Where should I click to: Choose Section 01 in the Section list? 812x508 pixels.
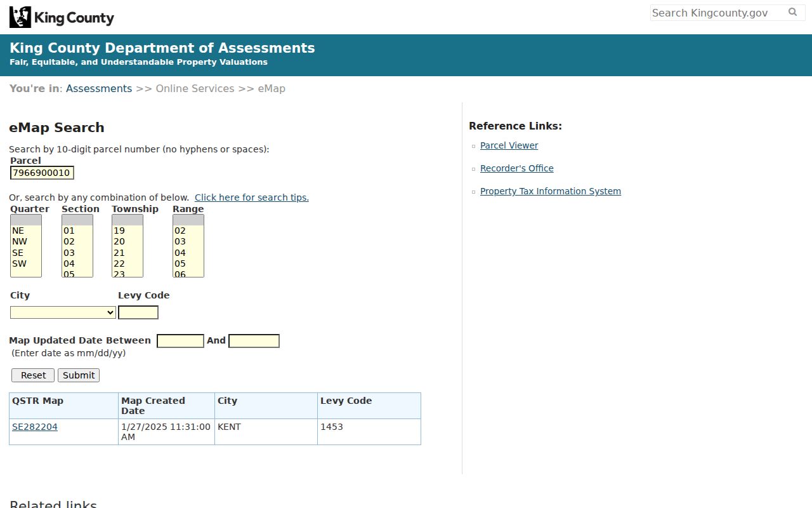[77, 231]
